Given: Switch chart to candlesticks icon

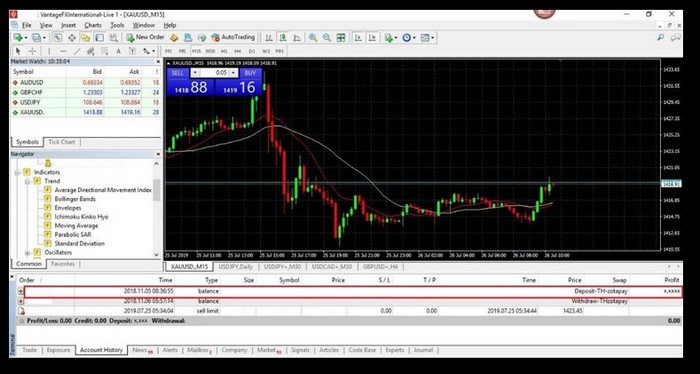Looking at the screenshot, I should (283, 38).
